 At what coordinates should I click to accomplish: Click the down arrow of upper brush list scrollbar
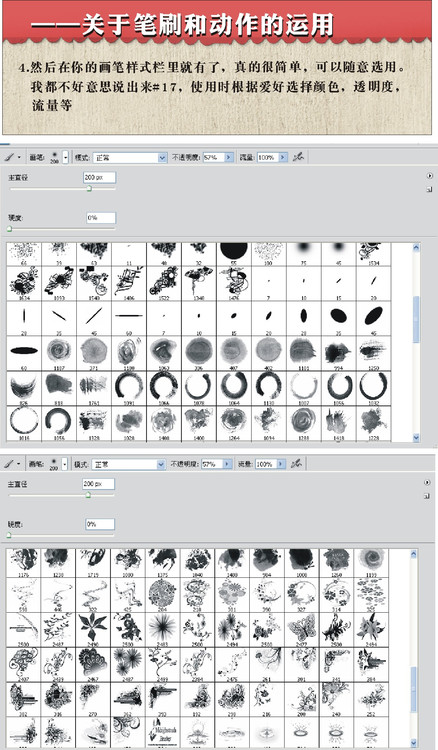point(416,437)
